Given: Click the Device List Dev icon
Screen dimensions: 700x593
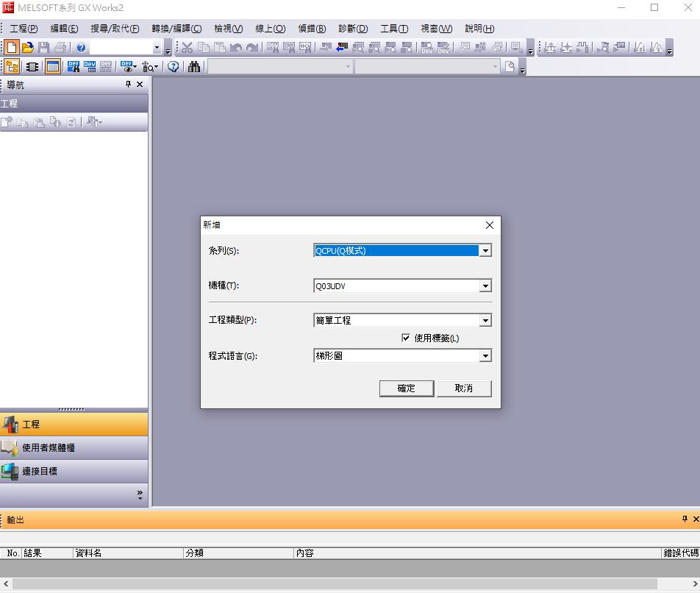Looking at the screenshot, I should (x=89, y=67).
